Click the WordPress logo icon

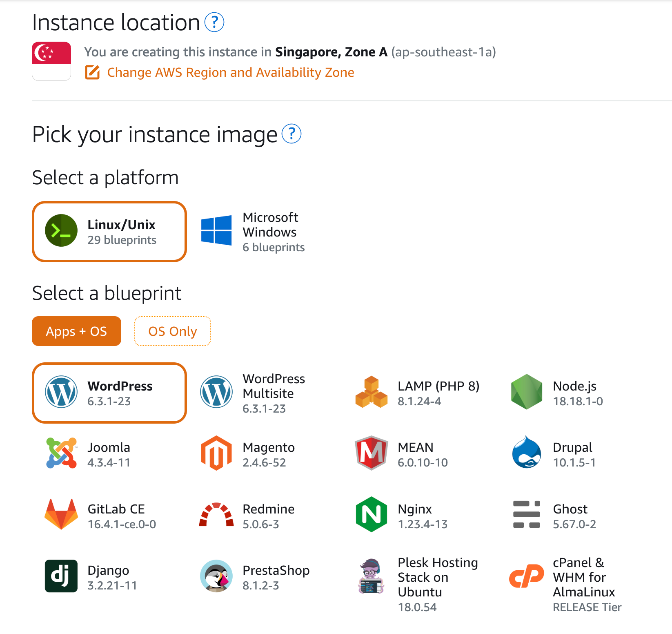61,392
